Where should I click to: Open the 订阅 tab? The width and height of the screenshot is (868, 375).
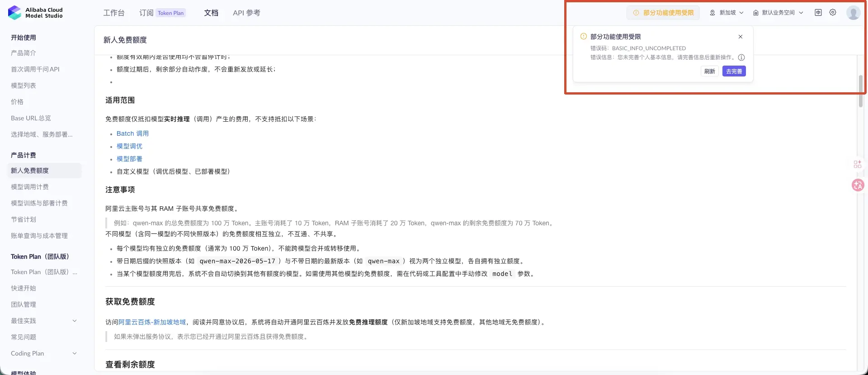point(146,13)
